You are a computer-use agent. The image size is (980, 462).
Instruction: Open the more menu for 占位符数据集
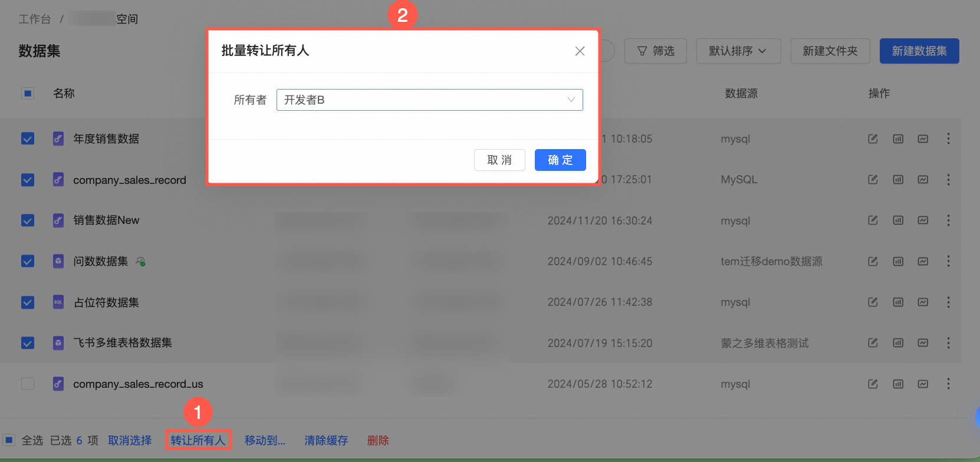(x=948, y=302)
